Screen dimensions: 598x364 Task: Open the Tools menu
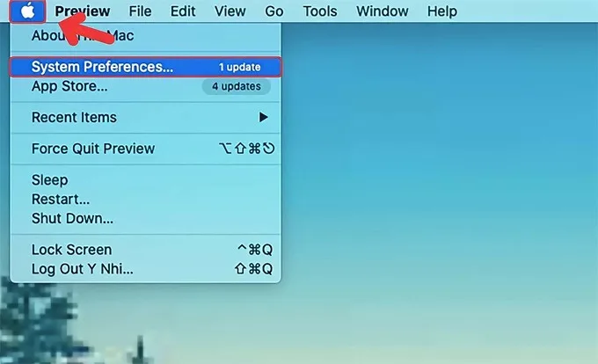point(320,11)
